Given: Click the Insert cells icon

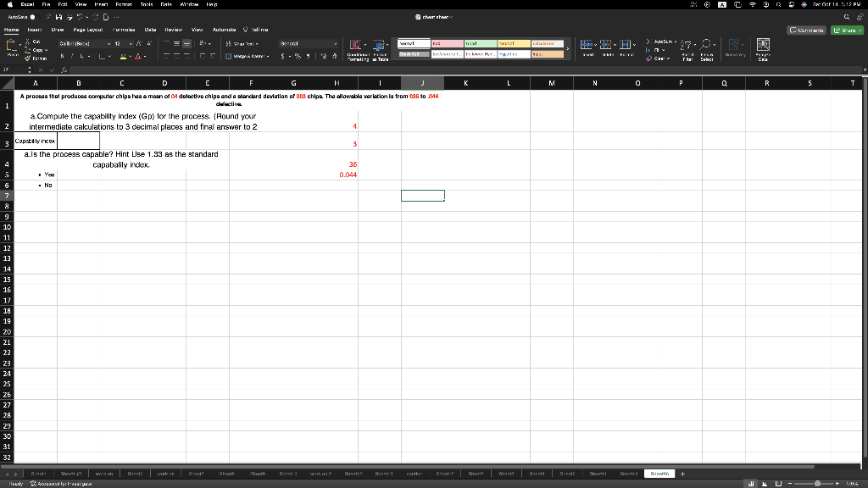Looking at the screenshot, I should pyautogui.click(x=586, y=44).
